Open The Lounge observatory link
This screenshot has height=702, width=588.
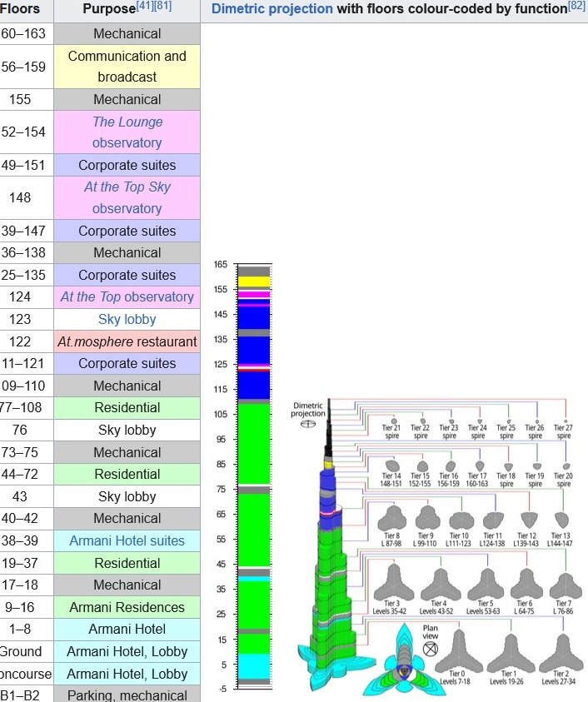tap(127, 132)
